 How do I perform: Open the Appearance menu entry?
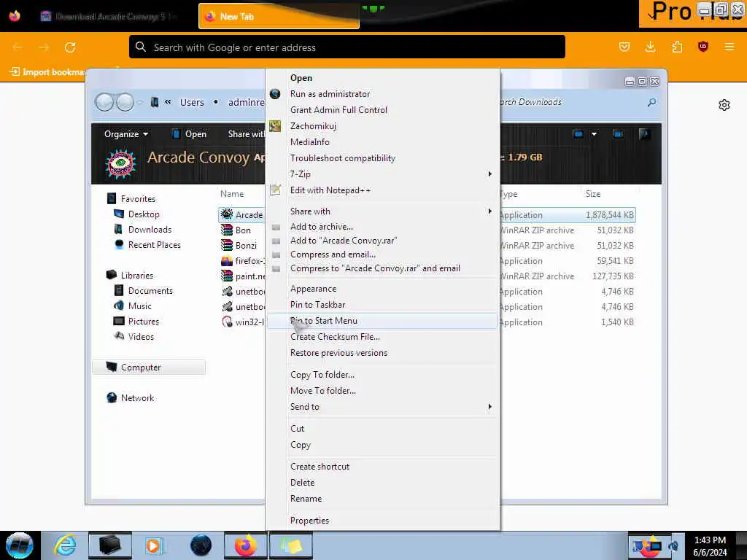pos(313,289)
